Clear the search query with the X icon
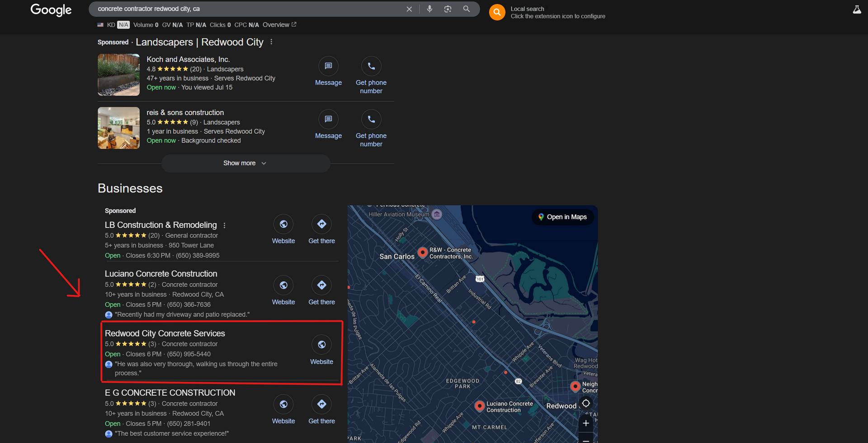This screenshot has width=868, height=443. [409, 9]
